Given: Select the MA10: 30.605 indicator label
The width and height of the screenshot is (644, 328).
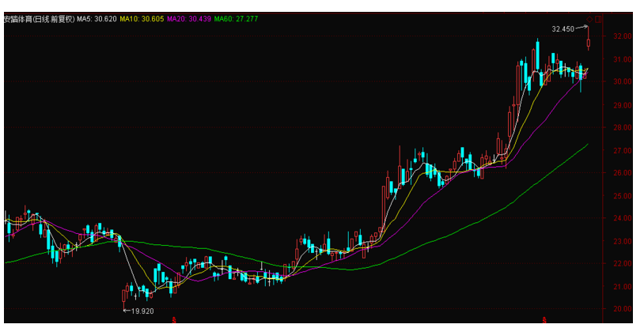Looking at the screenshot, I should (142, 19).
